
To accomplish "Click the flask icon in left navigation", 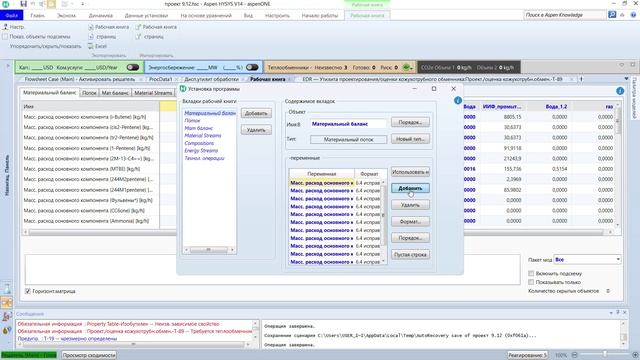I will (x=7, y=289).
